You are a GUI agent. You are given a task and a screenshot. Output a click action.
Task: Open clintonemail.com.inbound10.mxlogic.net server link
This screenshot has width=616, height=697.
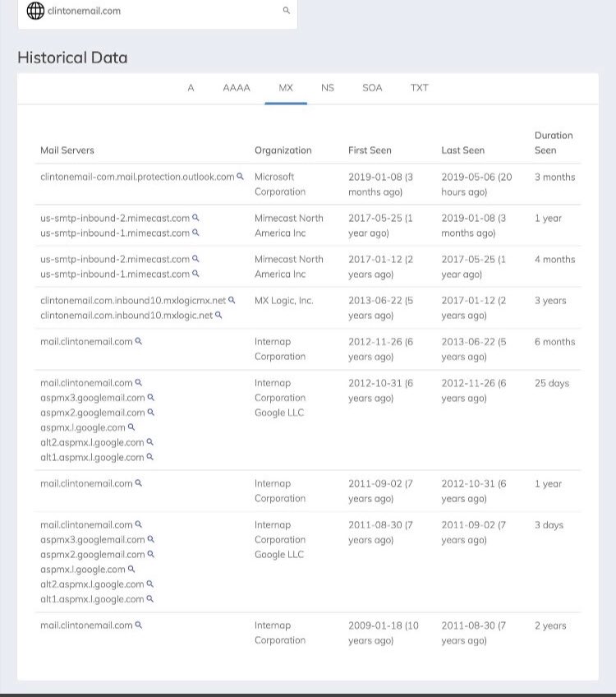[126, 316]
